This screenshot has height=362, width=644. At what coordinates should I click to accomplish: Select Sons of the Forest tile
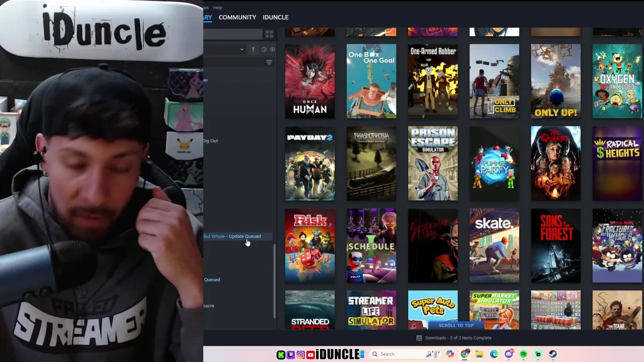(555, 246)
